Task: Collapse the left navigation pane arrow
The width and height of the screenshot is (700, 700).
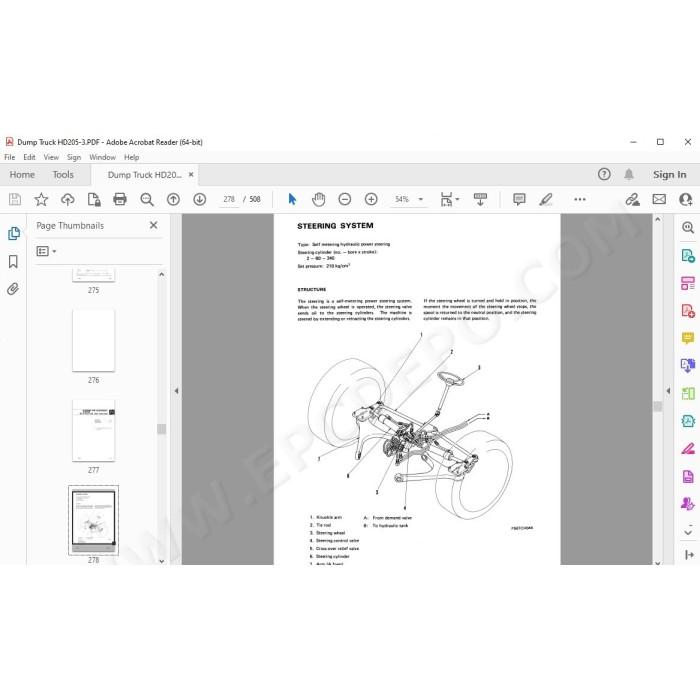Action: click(x=176, y=391)
